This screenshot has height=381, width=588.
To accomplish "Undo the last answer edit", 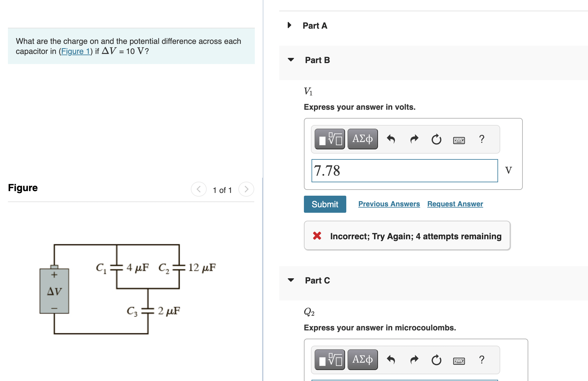I will pyautogui.click(x=391, y=139).
